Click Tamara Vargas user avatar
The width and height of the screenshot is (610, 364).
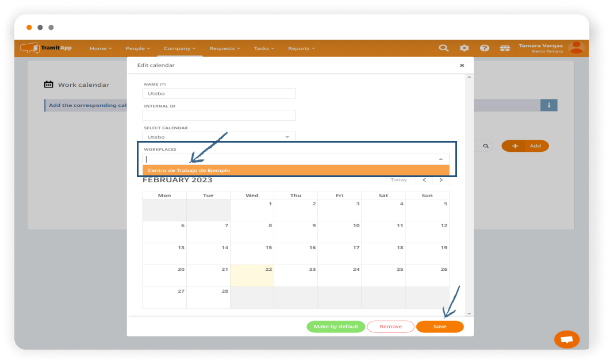(x=576, y=48)
